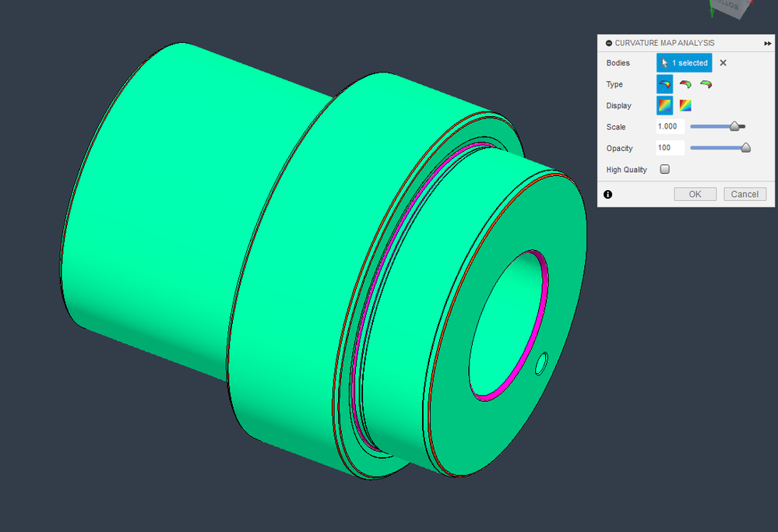Choose the third green-red Type icon
This screenshot has width=778, height=532.
706,84
